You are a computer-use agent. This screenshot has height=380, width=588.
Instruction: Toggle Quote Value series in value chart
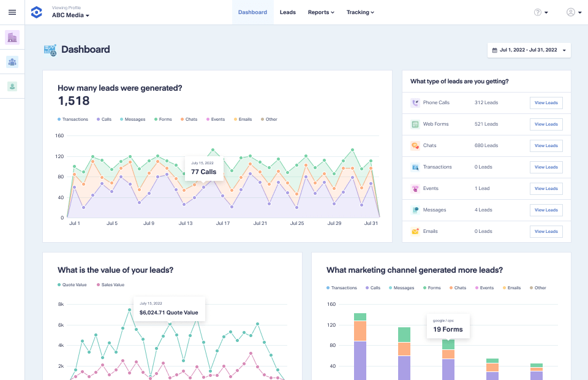point(72,285)
